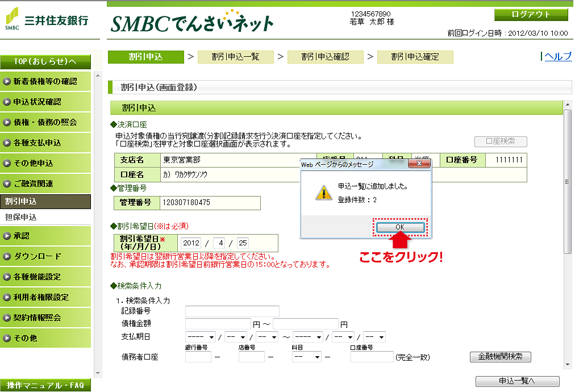The width and height of the screenshot is (575, 392).
Task: Click the 申込一覧へ button
Action: coord(518,381)
